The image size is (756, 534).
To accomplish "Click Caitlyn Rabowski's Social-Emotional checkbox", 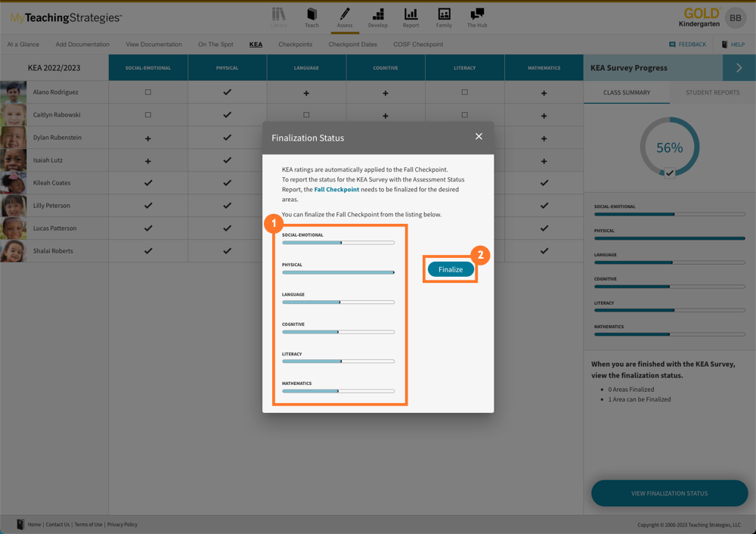I will (148, 115).
